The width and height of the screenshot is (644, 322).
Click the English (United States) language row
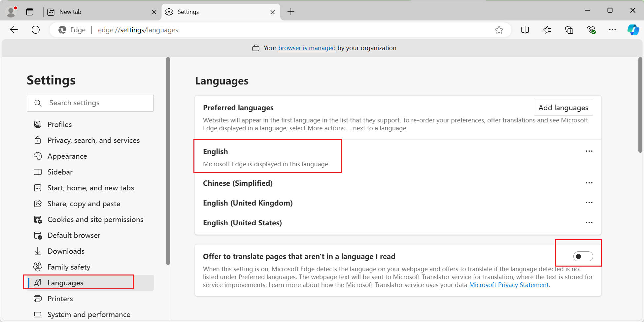click(x=398, y=223)
